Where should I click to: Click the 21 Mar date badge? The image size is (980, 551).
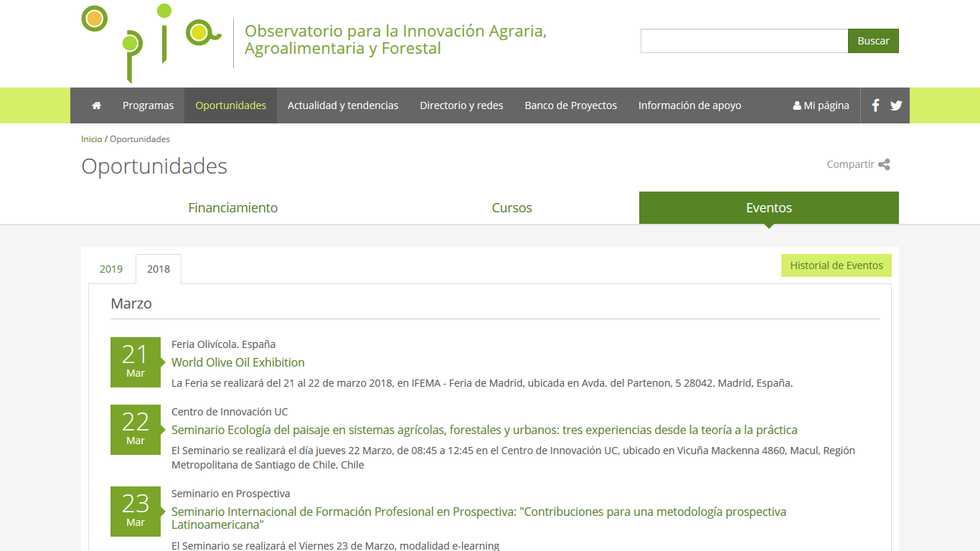(136, 362)
